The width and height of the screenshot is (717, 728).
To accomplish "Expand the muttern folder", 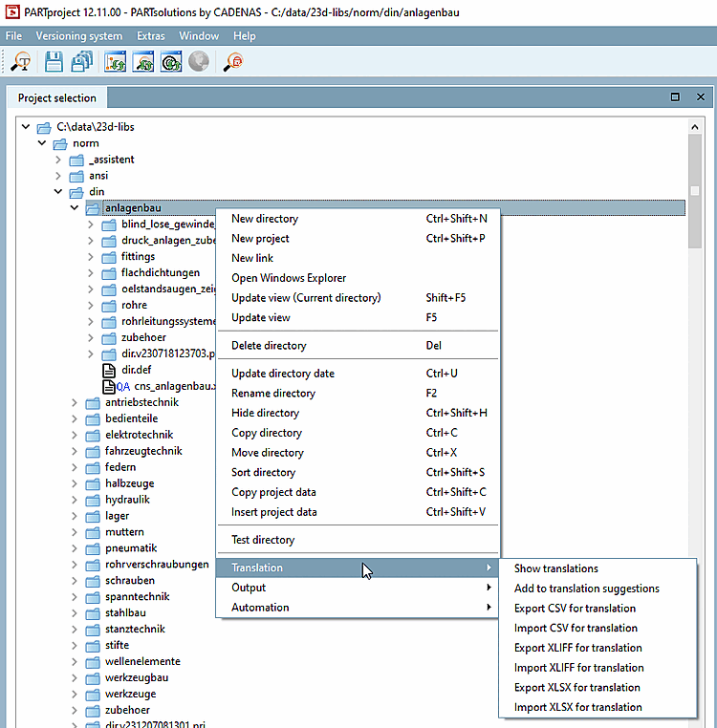I will tap(75, 531).
